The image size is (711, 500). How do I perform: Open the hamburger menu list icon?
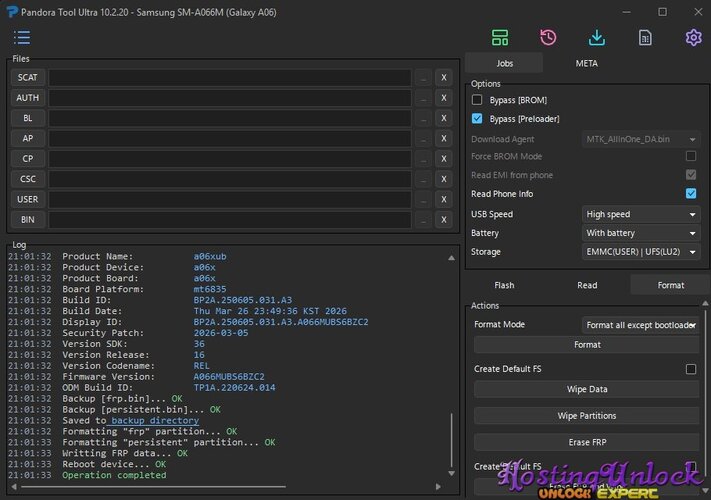[x=22, y=38]
